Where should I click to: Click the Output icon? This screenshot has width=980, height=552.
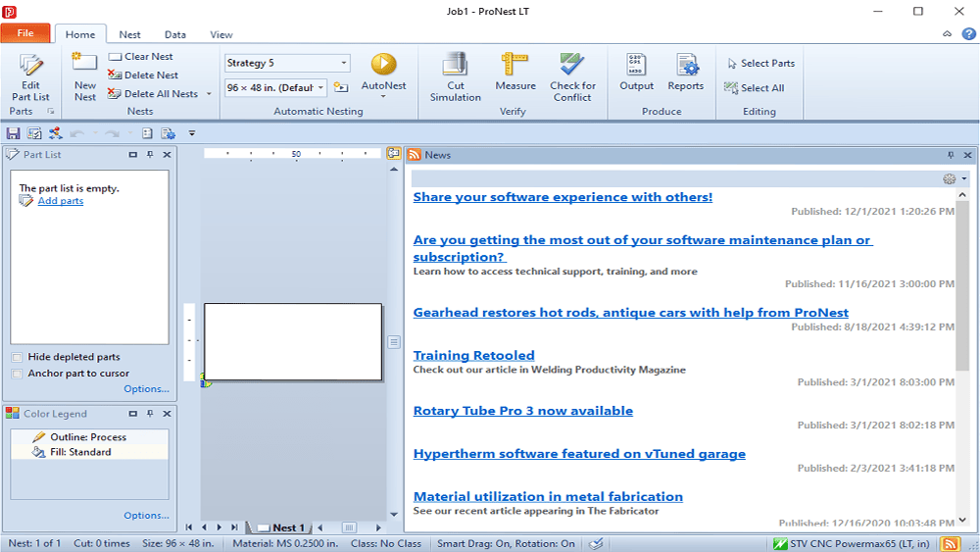(636, 66)
